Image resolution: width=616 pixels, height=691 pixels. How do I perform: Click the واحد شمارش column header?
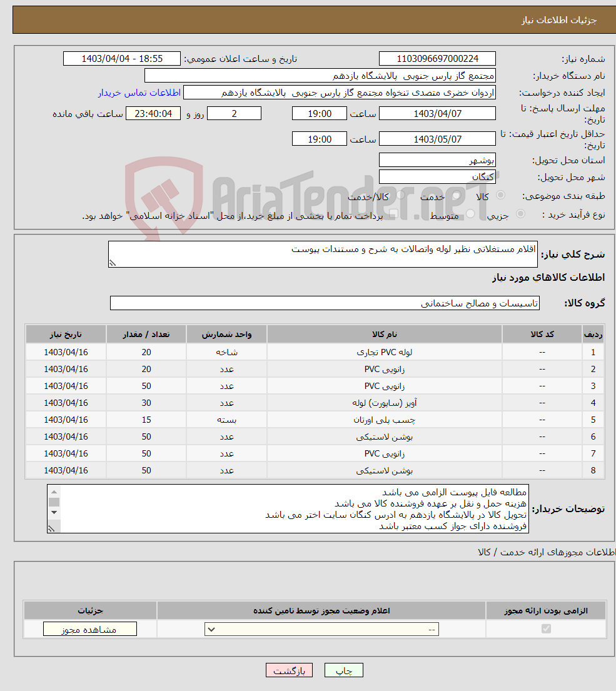(x=226, y=335)
